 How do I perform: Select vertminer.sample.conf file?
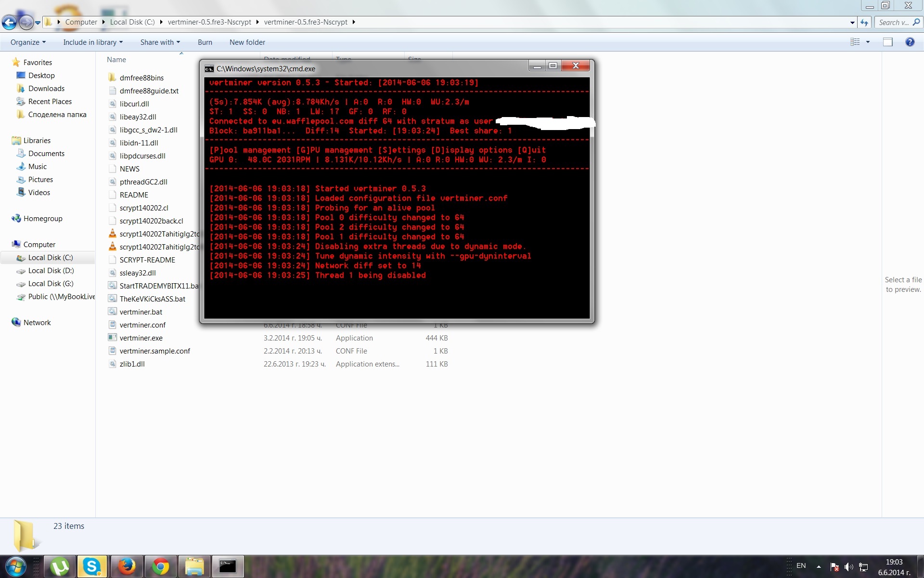[155, 351]
